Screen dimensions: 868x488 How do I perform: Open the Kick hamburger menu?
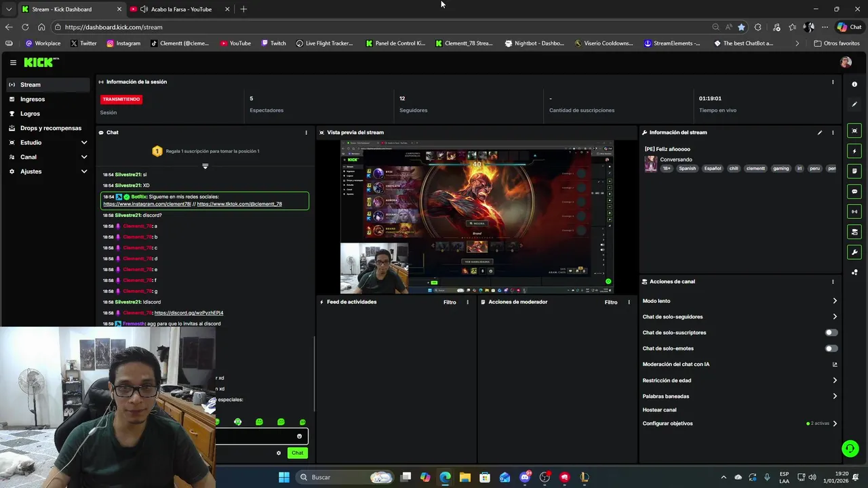pos(13,62)
